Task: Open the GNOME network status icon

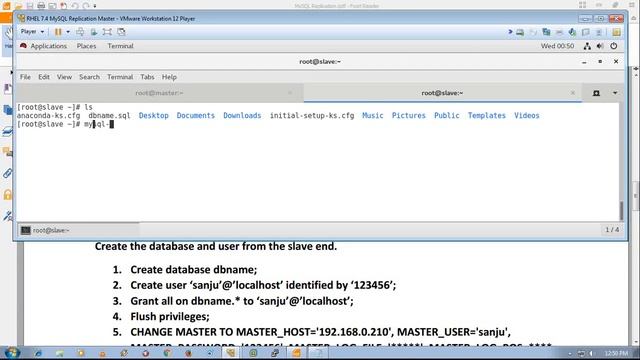Action: click(587, 46)
